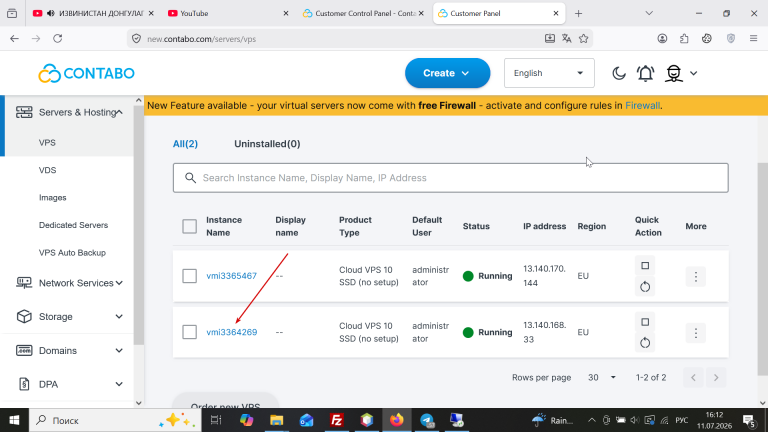Check the select-all instances checkbox

(190, 226)
